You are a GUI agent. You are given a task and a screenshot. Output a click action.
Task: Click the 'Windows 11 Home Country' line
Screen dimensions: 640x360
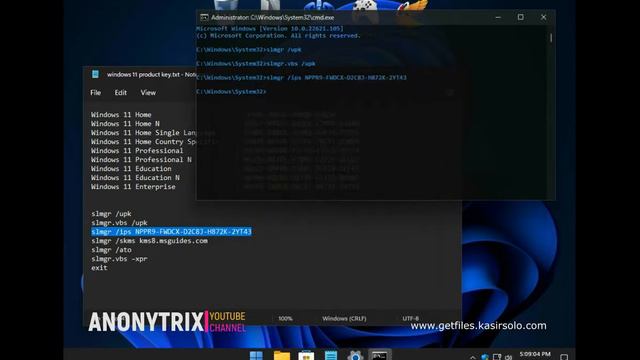pyautogui.click(x=143, y=142)
